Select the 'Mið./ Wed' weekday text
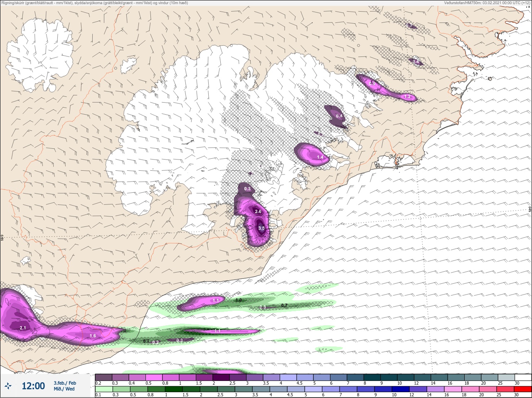 point(64,389)
